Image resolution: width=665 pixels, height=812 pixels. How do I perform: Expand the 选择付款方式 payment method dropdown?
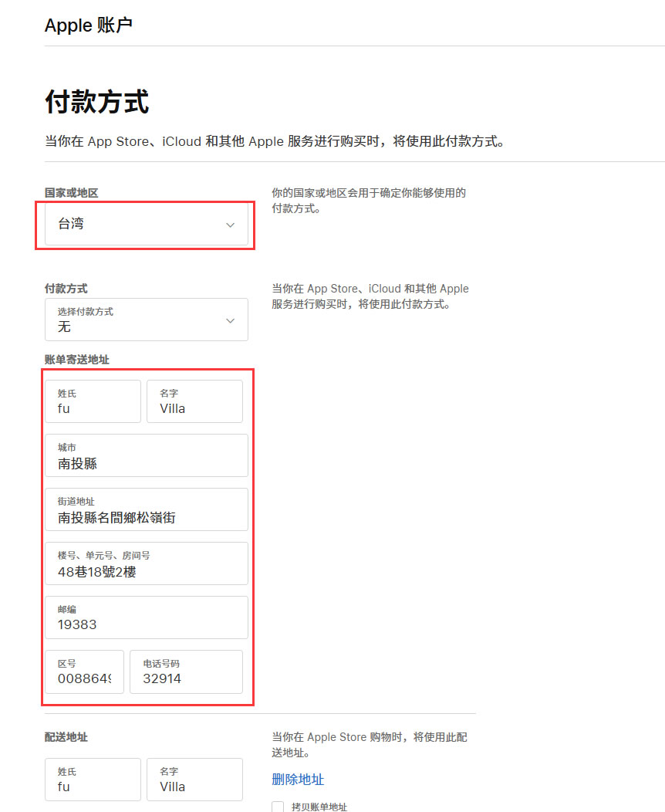click(146, 320)
